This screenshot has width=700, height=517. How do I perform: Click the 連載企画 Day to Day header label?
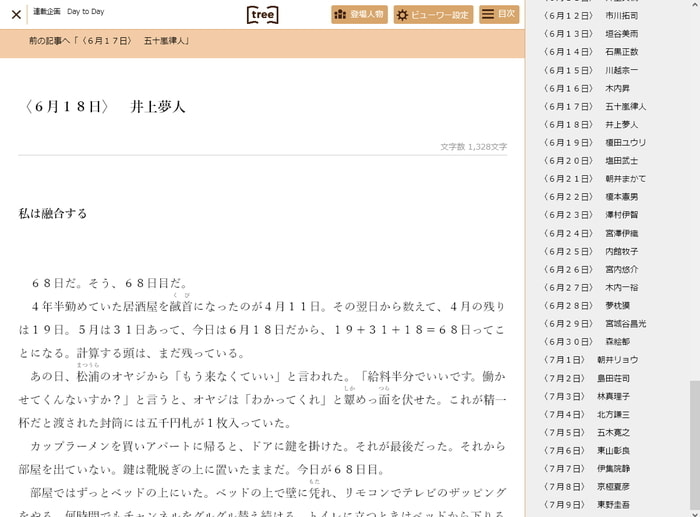click(x=68, y=12)
